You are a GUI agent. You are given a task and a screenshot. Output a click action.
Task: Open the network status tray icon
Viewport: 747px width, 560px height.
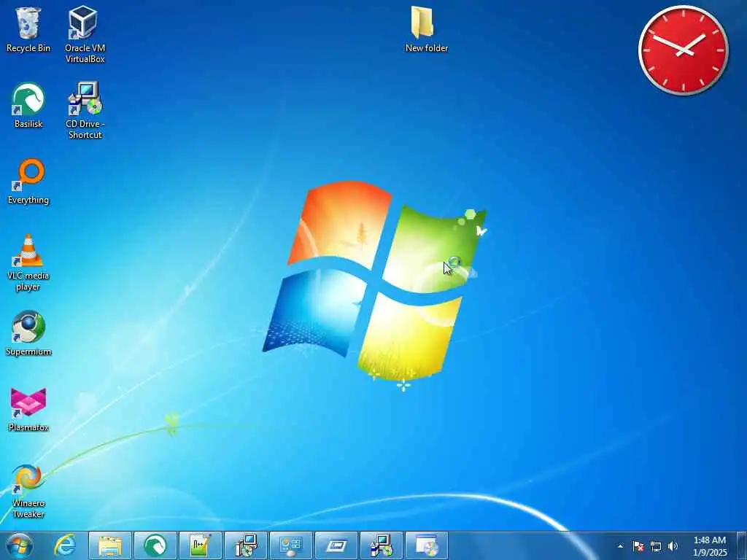click(x=656, y=546)
